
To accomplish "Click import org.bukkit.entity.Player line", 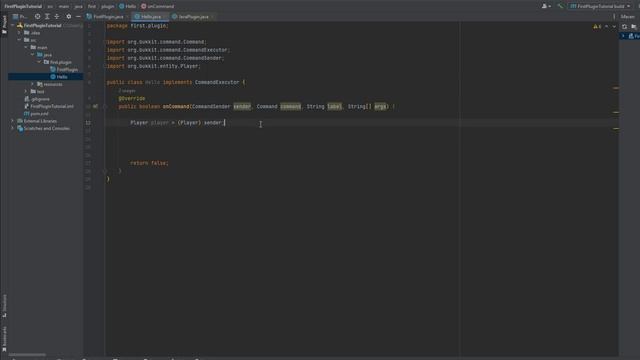I will tap(153, 66).
